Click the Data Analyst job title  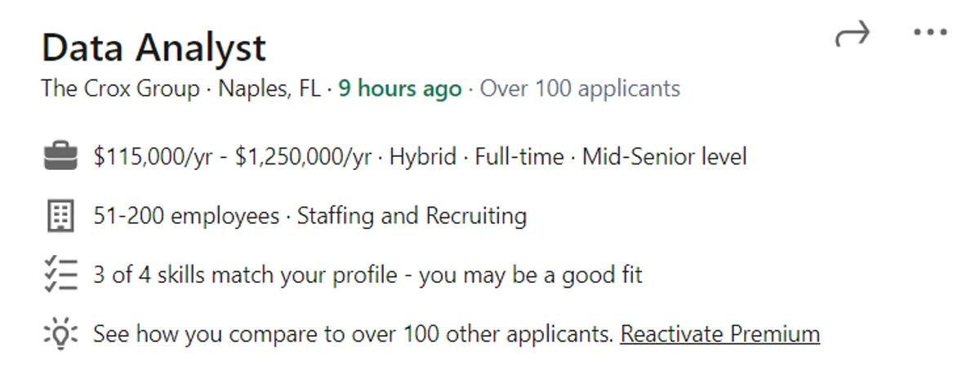(x=154, y=48)
